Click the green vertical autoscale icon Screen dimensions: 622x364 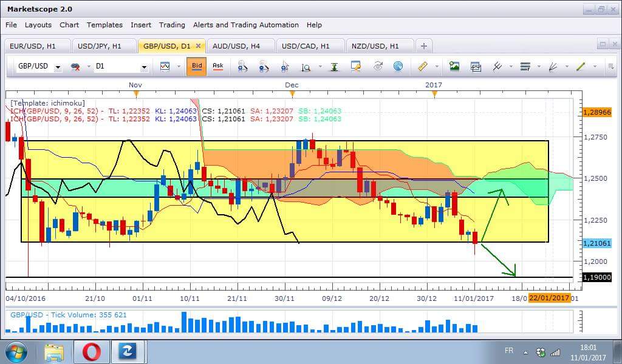(x=335, y=67)
